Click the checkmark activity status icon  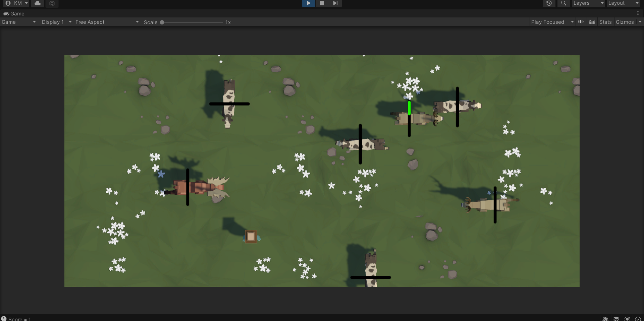point(638,319)
